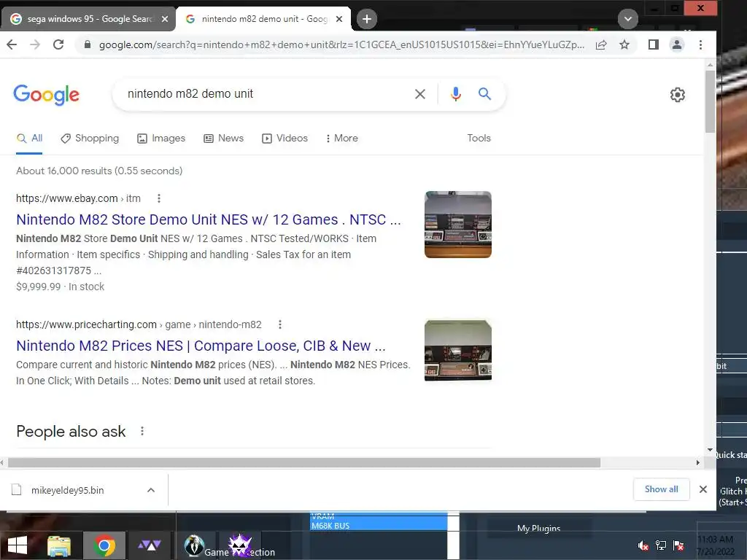Close the downloads bar
747x560 pixels.
click(703, 489)
